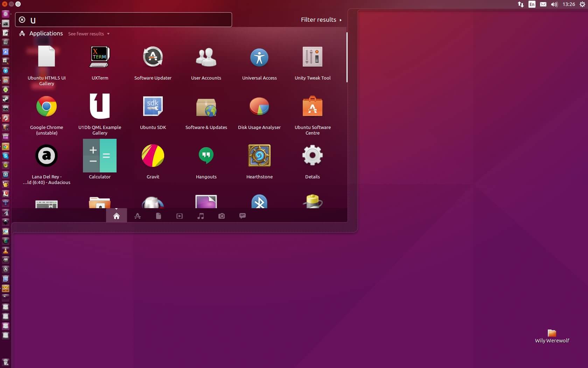Open the keyboard layout En indicator

(532, 4)
